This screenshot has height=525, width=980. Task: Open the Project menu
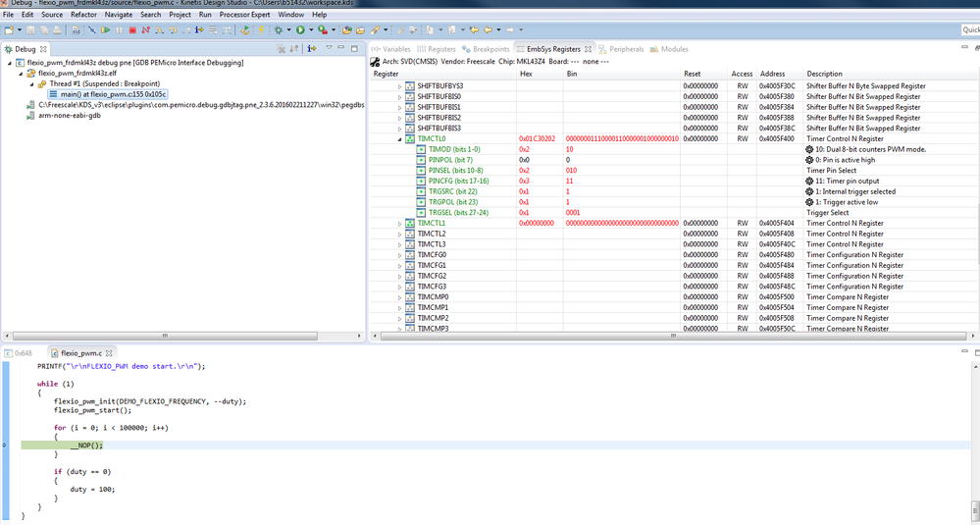[x=180, y=15]
